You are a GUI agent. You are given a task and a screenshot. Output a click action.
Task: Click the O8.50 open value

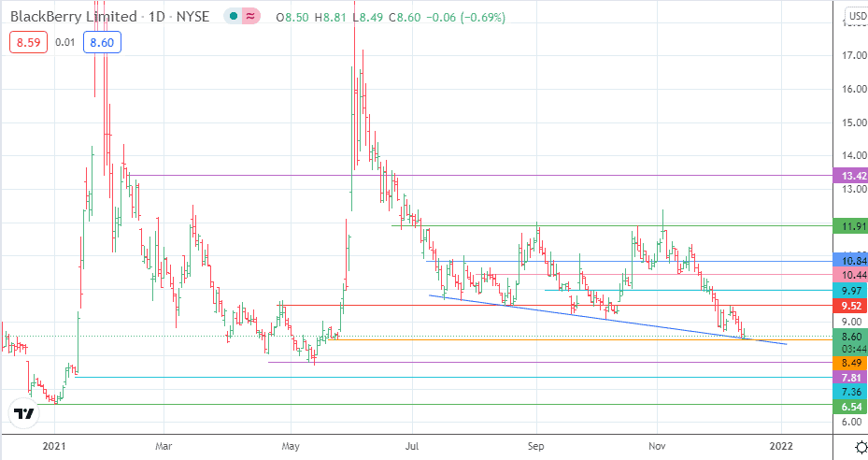[292, 18]
